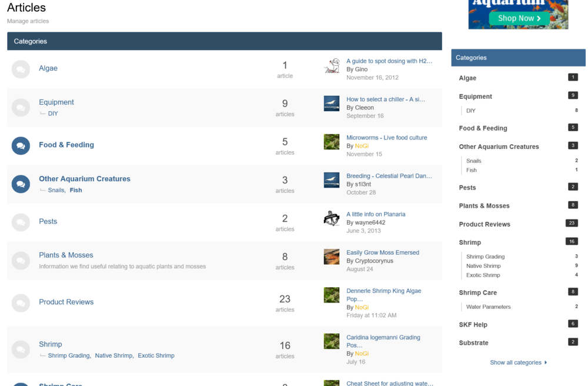Click the Other Aquarium Creatures bubble icon

click(x=21, y=184)
